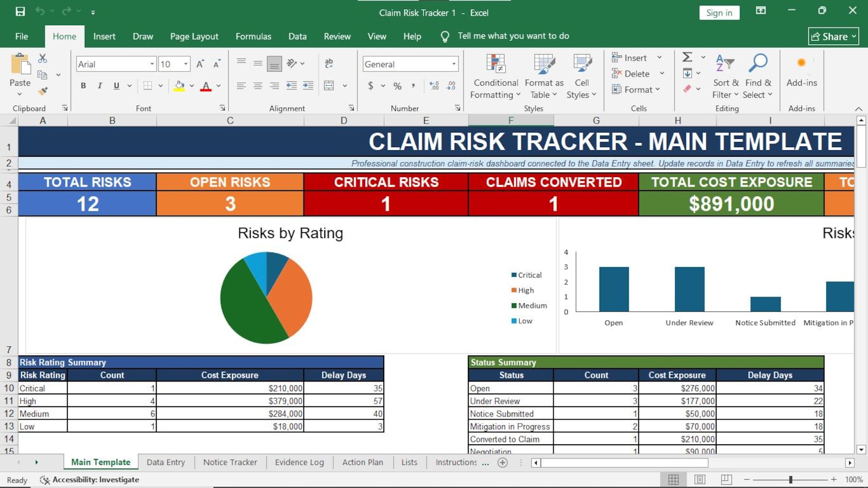
Task: Click the Decrease Indent icon
Action: pyautogui.click(x=291, y=86)
